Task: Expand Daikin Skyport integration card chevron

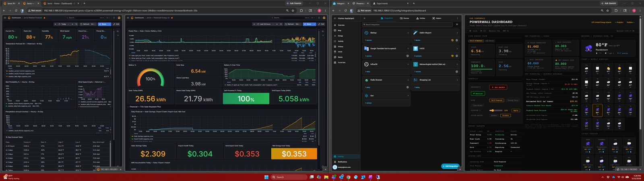Action: 457,33
